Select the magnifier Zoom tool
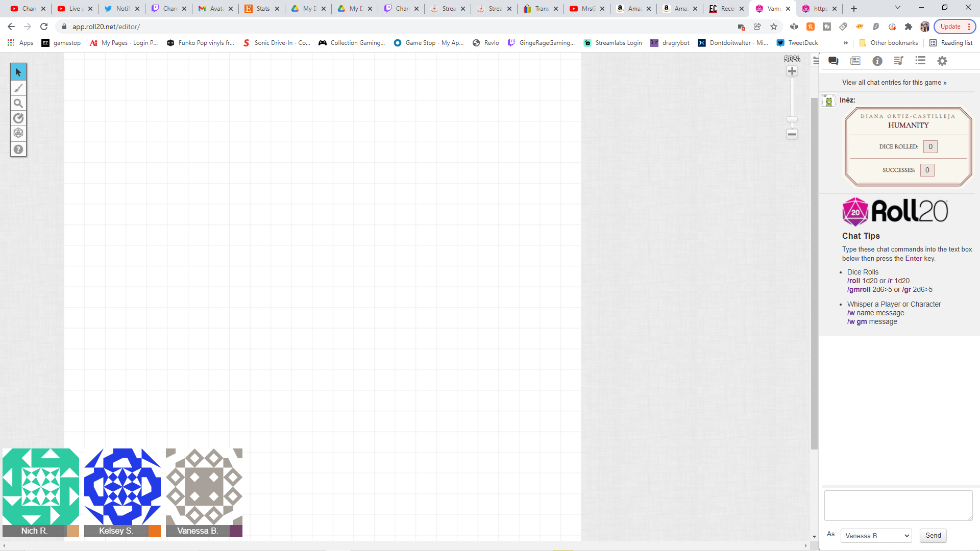This screenshot has height=551, width=980. [18, 103]
